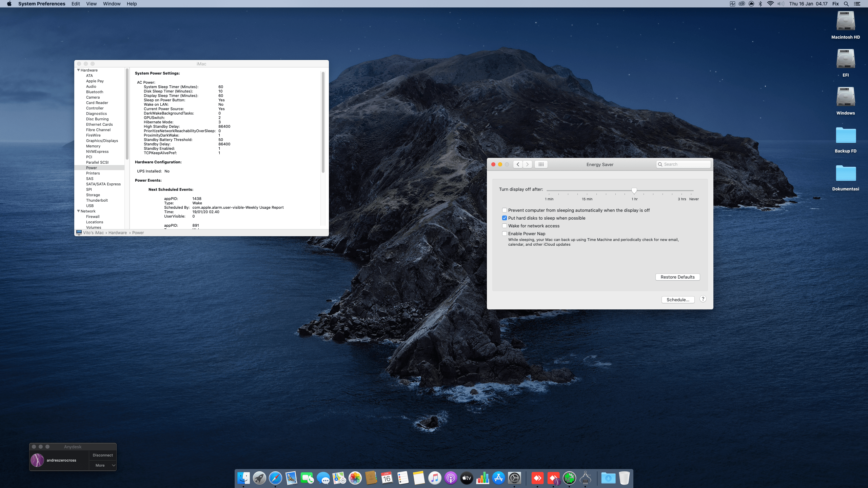Click the Schedule... button
Viewport: 868px width, 488px height.
coord(677,300)
